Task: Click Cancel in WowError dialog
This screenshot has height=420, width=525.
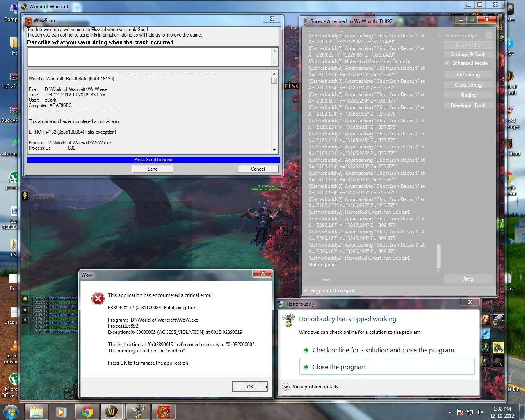Action: [x=258, y=169]
